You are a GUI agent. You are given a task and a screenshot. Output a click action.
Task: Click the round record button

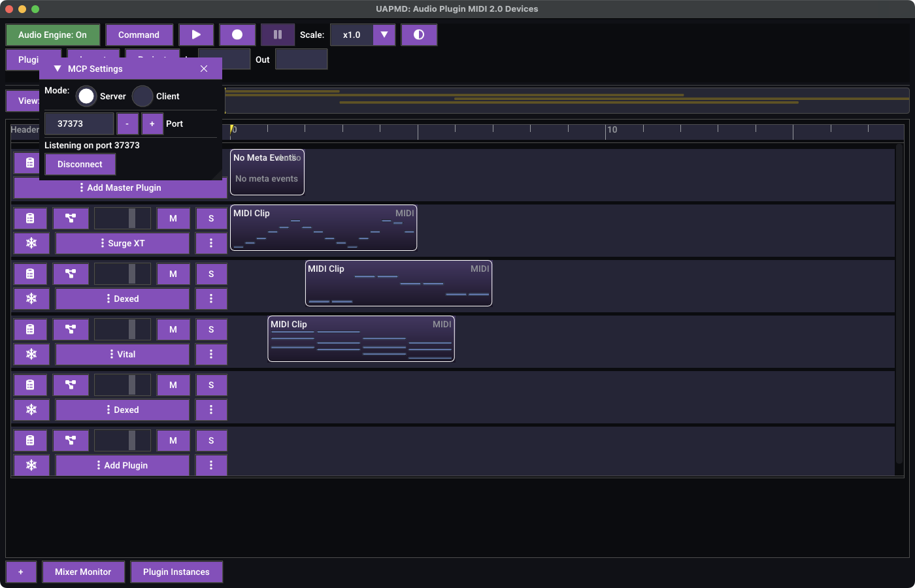[x=237, y=35]
